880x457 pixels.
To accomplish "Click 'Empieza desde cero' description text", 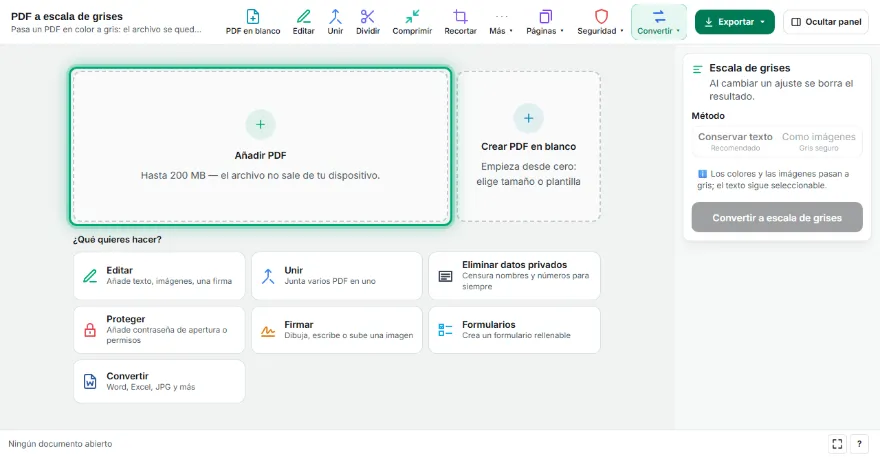I will [528, 174].
